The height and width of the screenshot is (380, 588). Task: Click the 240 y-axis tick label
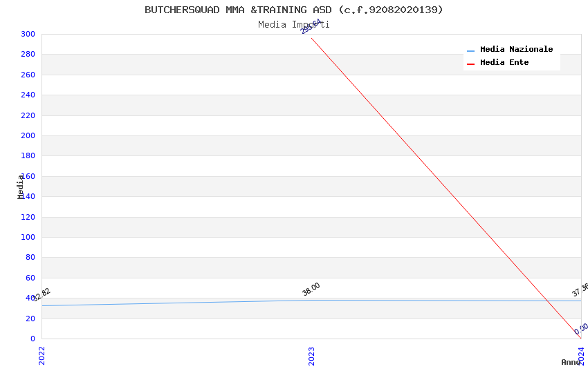point(28,95)
